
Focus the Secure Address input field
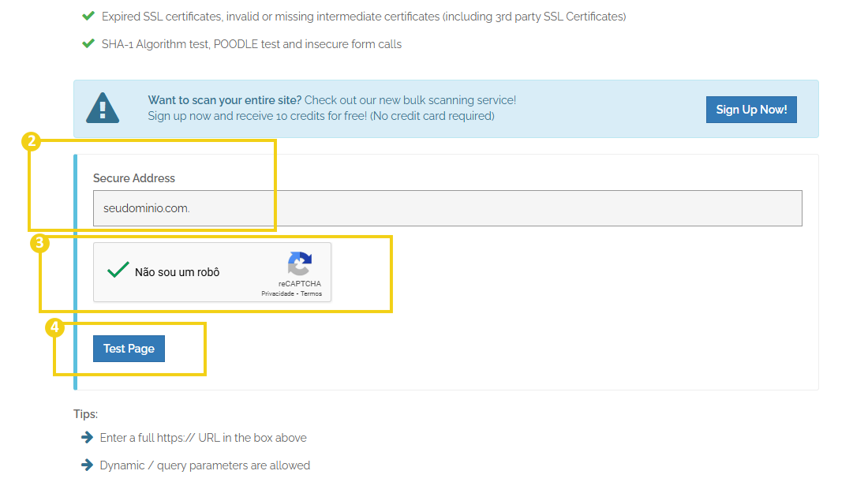click(447, 208)
